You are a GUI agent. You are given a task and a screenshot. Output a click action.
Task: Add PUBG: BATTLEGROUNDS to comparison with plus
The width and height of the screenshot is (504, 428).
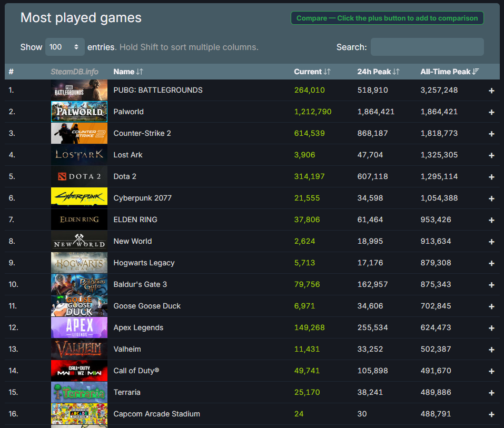click(491, 91)
